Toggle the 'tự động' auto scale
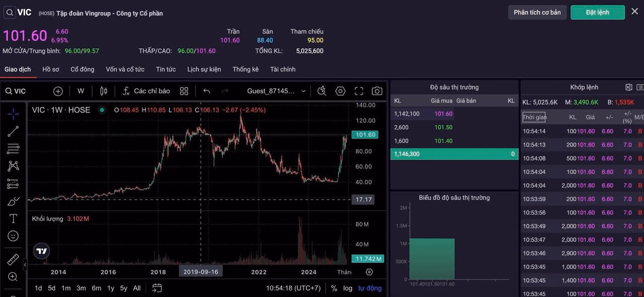This screenshot has height=297, width=644. point(370,288)
